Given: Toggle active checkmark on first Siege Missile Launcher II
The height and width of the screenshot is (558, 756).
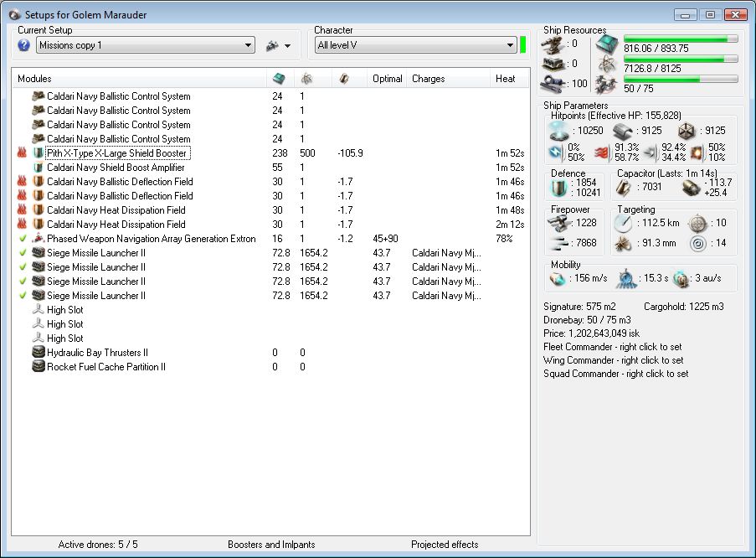Looking at the screenshot, I should [x=23, y=253].
